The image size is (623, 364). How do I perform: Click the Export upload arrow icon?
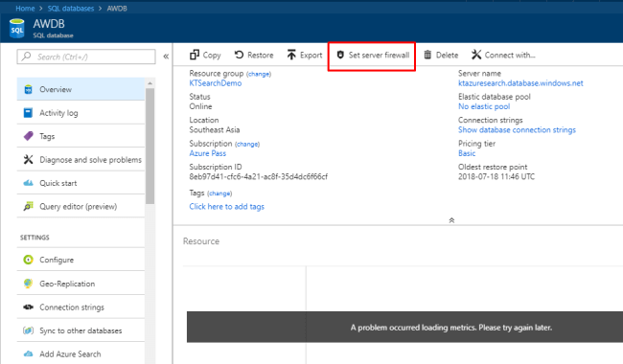pyautogui.click(x=291, y=55)
